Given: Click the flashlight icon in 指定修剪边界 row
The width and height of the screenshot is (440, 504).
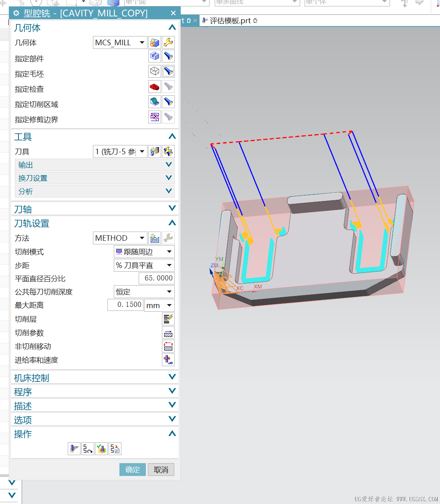Looking at the screenshot, I should [x=168, y=117].
